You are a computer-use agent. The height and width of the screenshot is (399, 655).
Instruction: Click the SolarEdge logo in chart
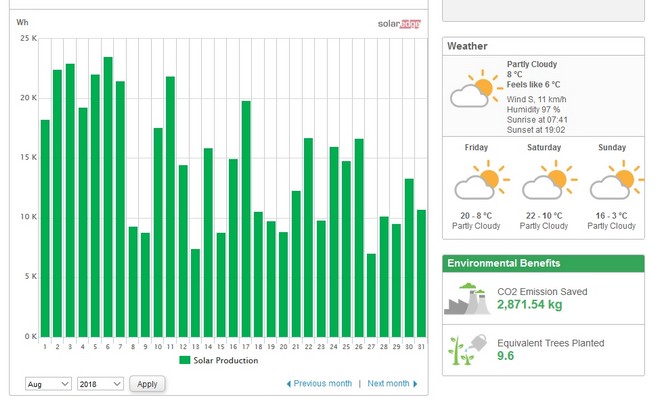pos(399,24)
